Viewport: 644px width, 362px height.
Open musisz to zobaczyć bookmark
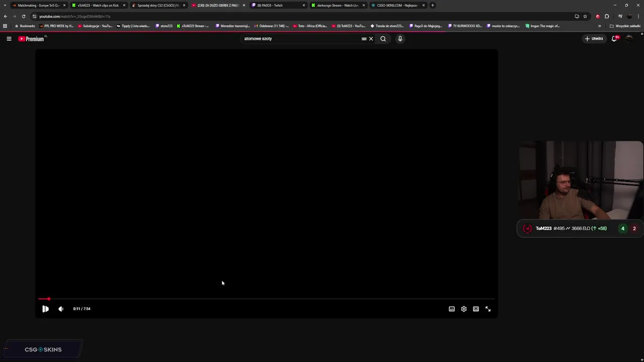click(503, 26)
